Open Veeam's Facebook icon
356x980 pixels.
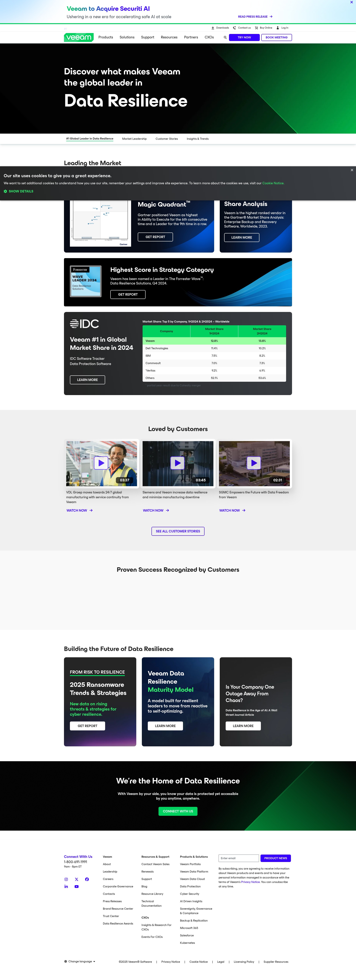[x=87, y=879]
